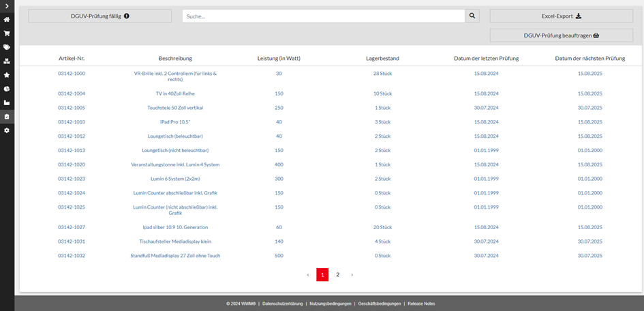644x311 pixels.
Task: Click the VR-Brille inkl. 2 Controllern description
Action: click(175, 76)
